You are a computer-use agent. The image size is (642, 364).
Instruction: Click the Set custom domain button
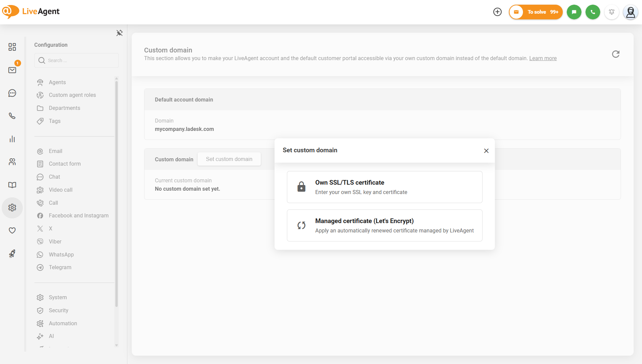coord(229,159)
